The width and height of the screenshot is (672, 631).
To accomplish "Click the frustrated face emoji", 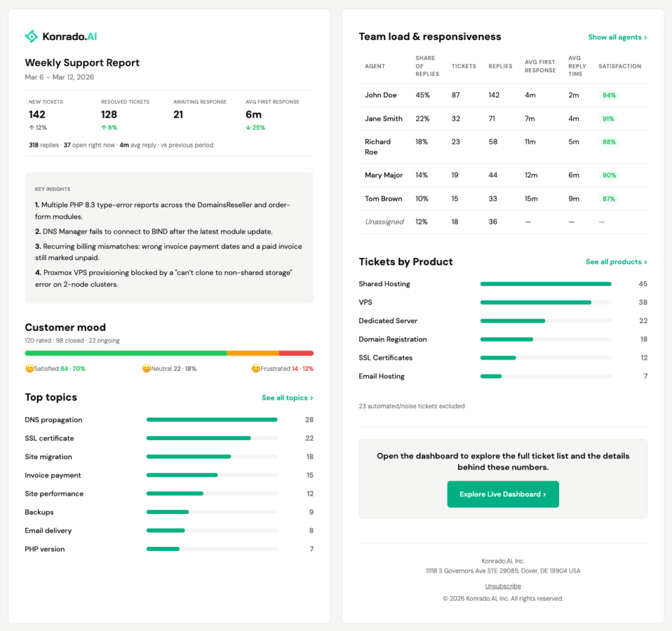I will tap(256, 368).
